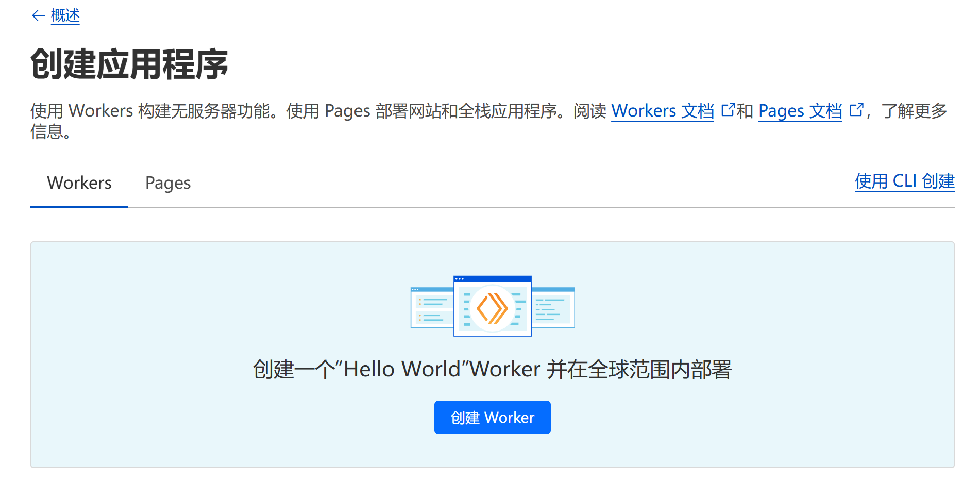Open the Workers 文档 documentation link
This screenshot has height=479, width=980.
tap(662, 111)
